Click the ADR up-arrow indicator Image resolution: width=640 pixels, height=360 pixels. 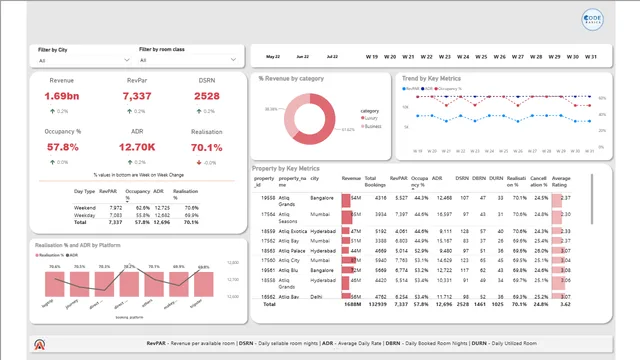point(130,162)
